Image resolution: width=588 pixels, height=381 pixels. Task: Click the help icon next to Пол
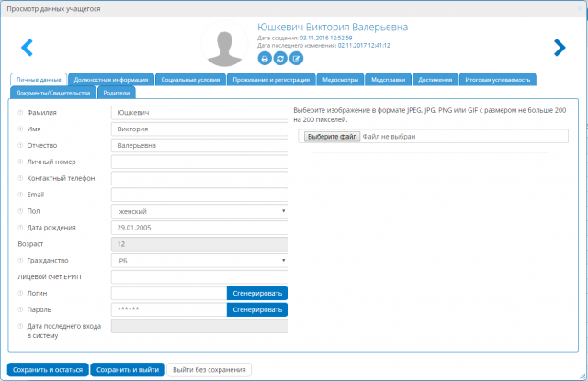pyautogui.click(x=20, y=211)
